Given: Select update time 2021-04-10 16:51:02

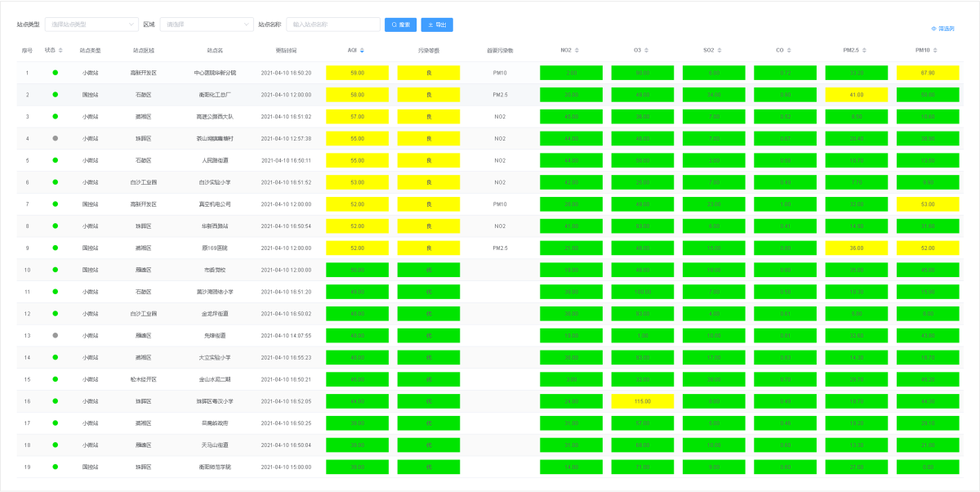Looking at the screenshot, I should tap(286, 117).
